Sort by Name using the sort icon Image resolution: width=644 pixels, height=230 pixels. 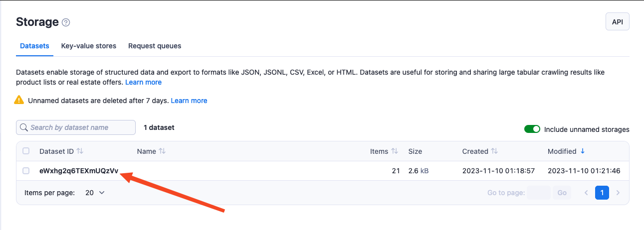point(162,151)
